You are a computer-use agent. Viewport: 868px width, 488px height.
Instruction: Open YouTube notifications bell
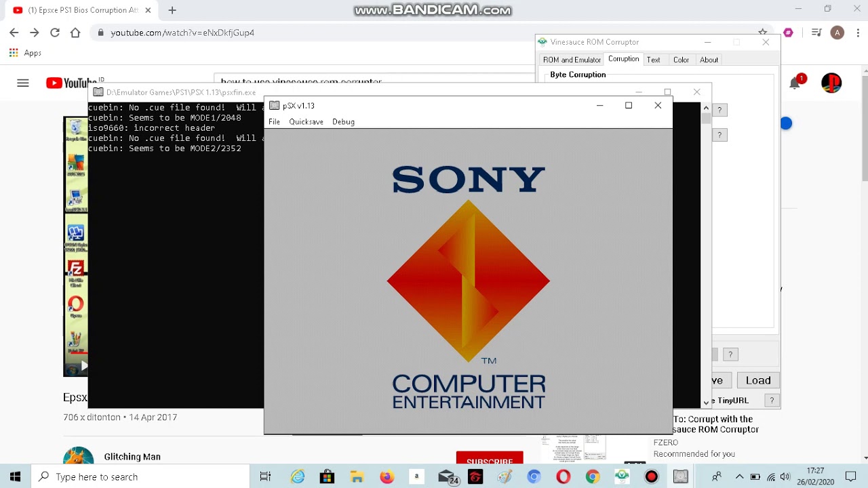(x=795, y=83)
